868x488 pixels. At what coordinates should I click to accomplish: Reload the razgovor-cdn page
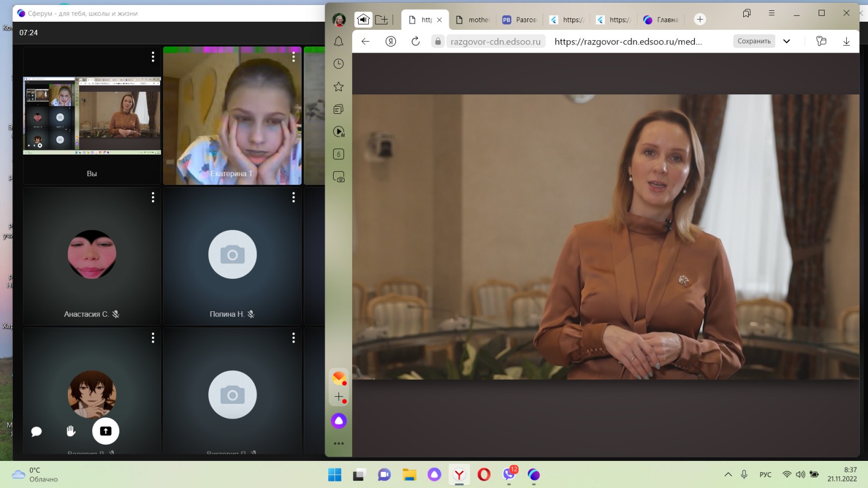[416, 41]
